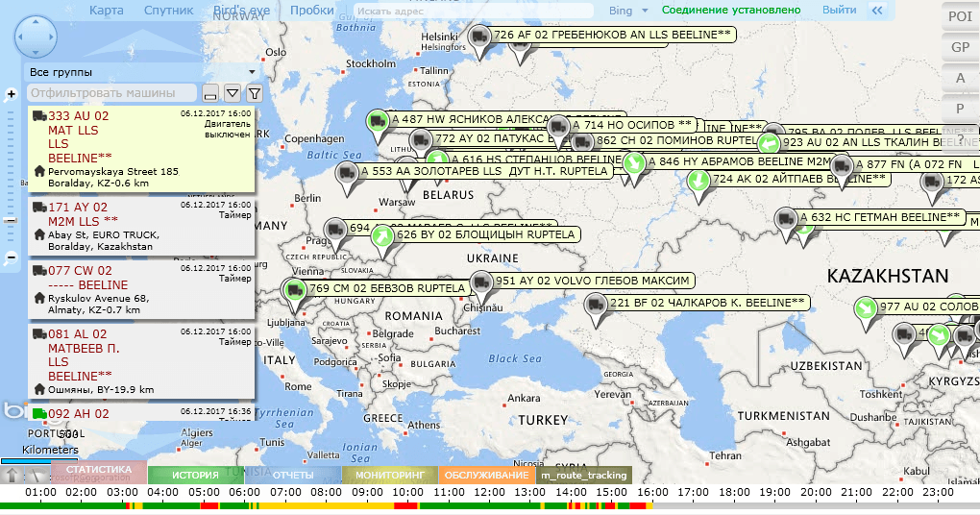
Task: Select vehicle 077 CW 02 in list
Action: tap(141, 290)
